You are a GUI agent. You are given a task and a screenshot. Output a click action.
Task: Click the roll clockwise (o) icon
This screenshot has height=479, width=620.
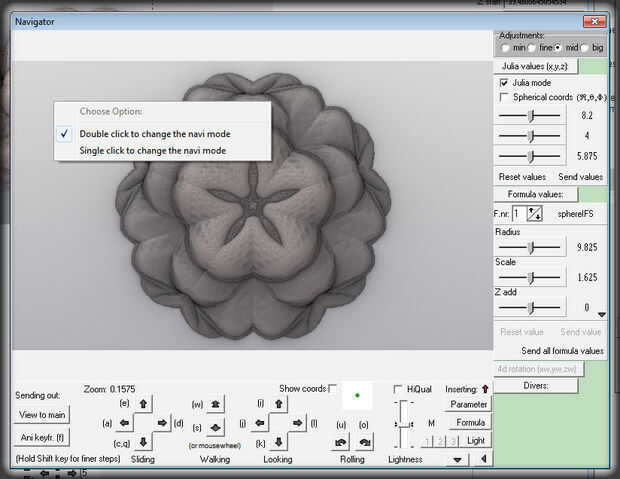coord(364,441)
